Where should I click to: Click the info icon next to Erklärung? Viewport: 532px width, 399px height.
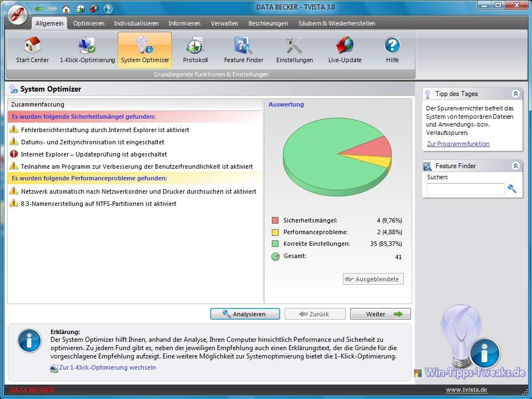[29, 341]
